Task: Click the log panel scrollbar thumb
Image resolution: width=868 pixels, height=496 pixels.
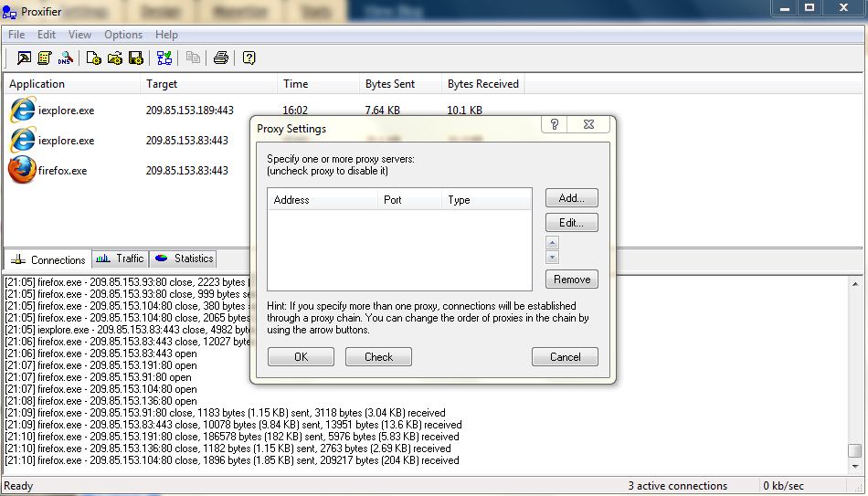Action: 855,450
